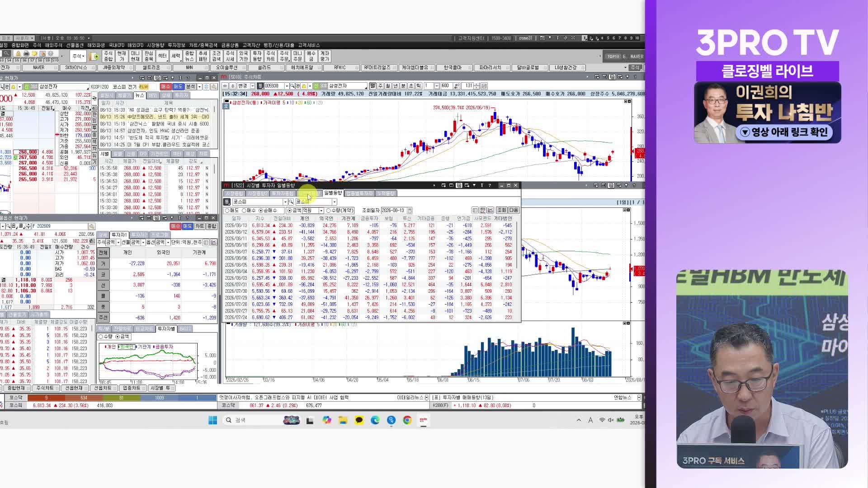The width and height of the screenshot is (868, 488).
Task: Open the 시장동향 menu
Action: [x=156, y=45]
